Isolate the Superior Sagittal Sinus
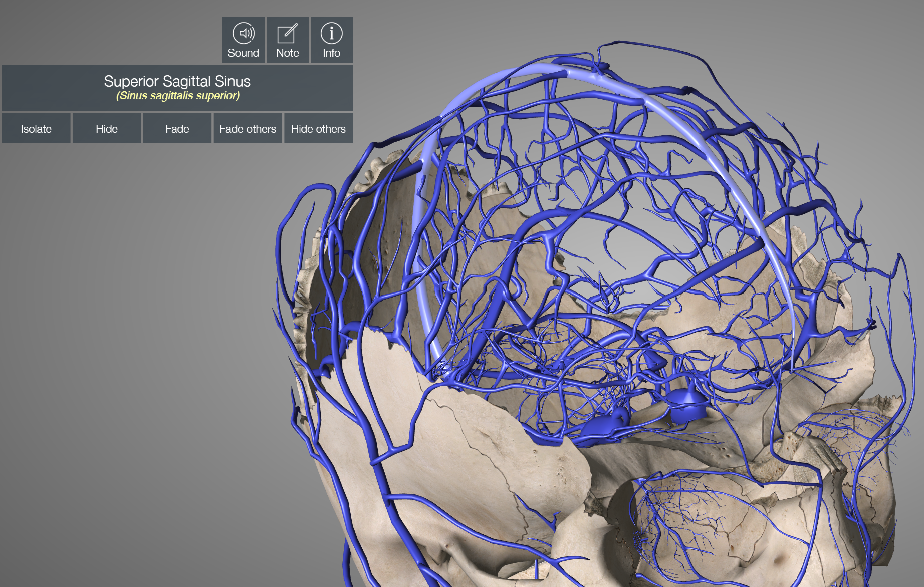The height and width of the screenshot is (587, 924). (x=36, y=129)
